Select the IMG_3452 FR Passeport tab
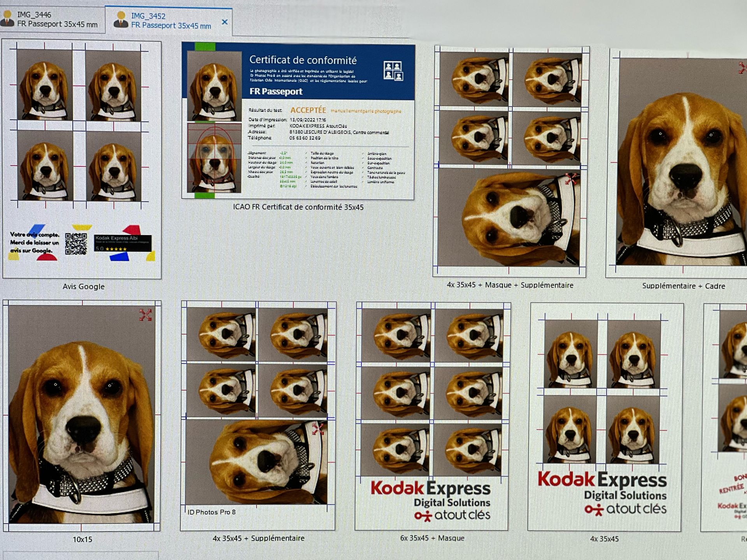The width and height of the screenshot is (747, 560). point(170,21)
